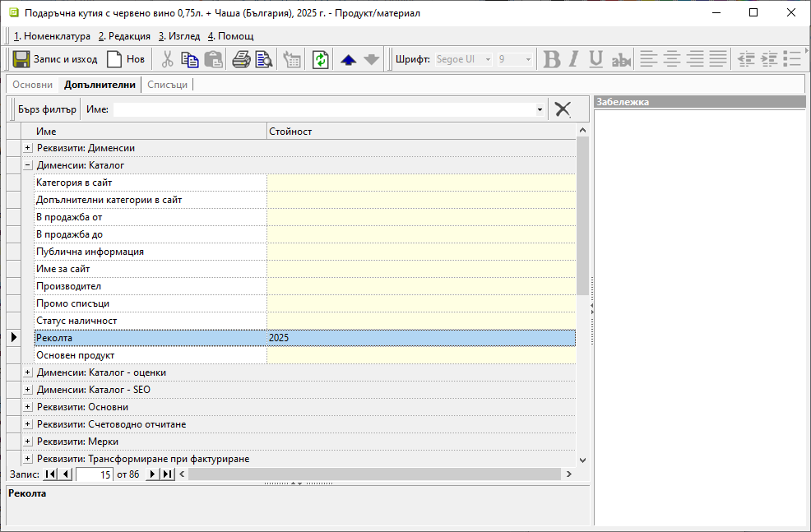Open print preview icon

[x=264, y=59]
